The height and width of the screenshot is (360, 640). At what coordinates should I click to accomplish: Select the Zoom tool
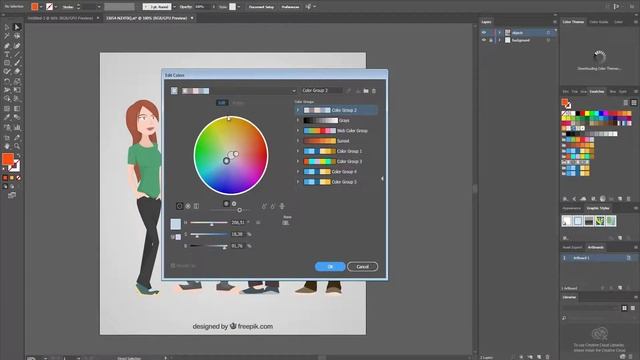(17, 146)
